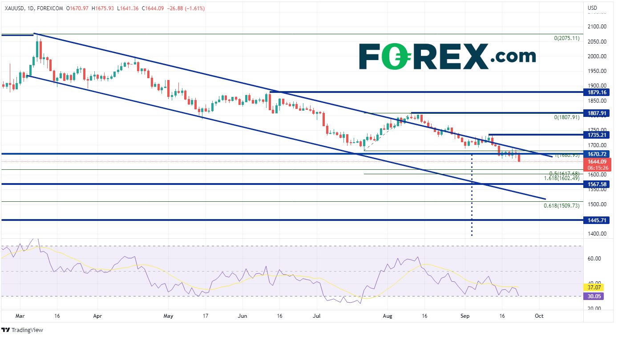Click the 1445.71 price level tag
The height and width of the screenshot is (364, 618).
597,220
